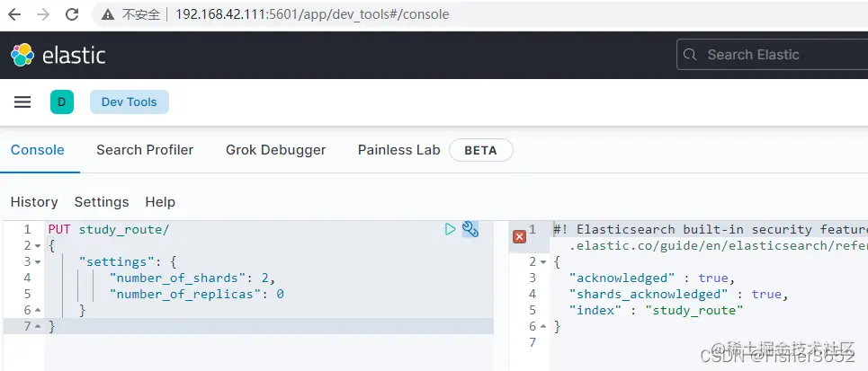Toggle the fold marker at editor line 6
This screenshot has height=371, width=868.
(x=38, y=311)
